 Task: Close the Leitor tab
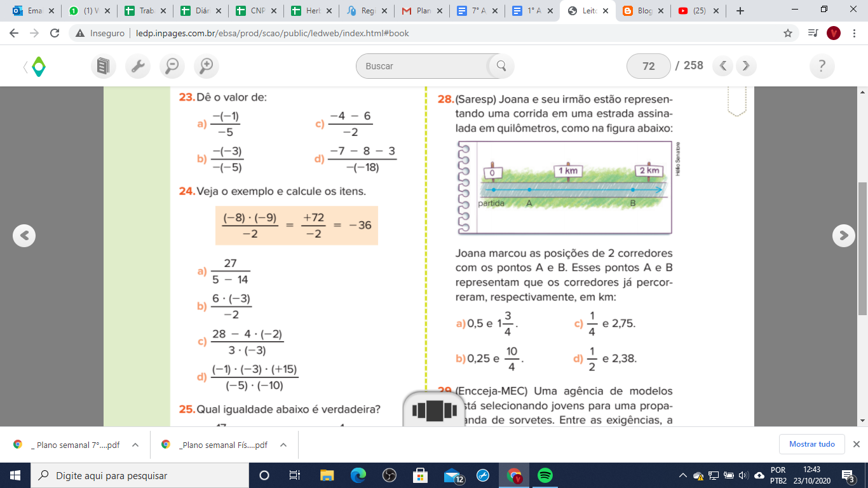(x=605, y=11)
